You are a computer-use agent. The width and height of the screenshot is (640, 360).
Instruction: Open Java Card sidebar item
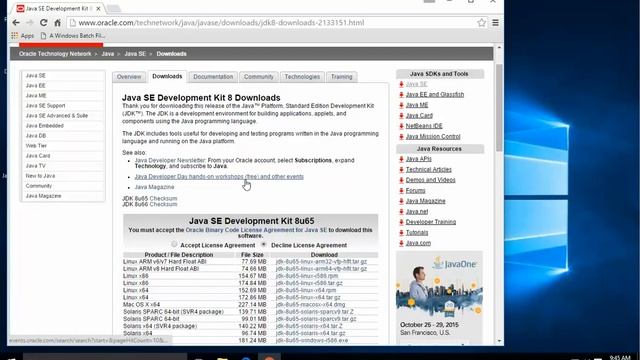[38, 156]
